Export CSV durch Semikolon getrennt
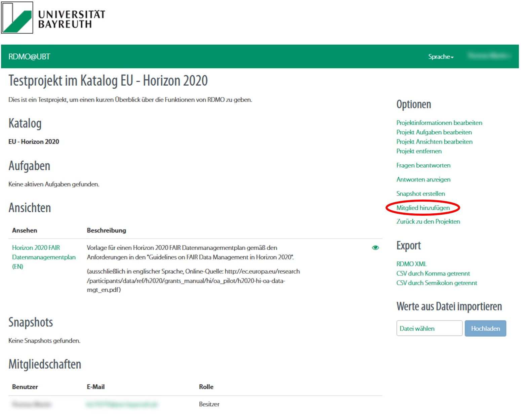521x420 pixels. pos(437,283)
